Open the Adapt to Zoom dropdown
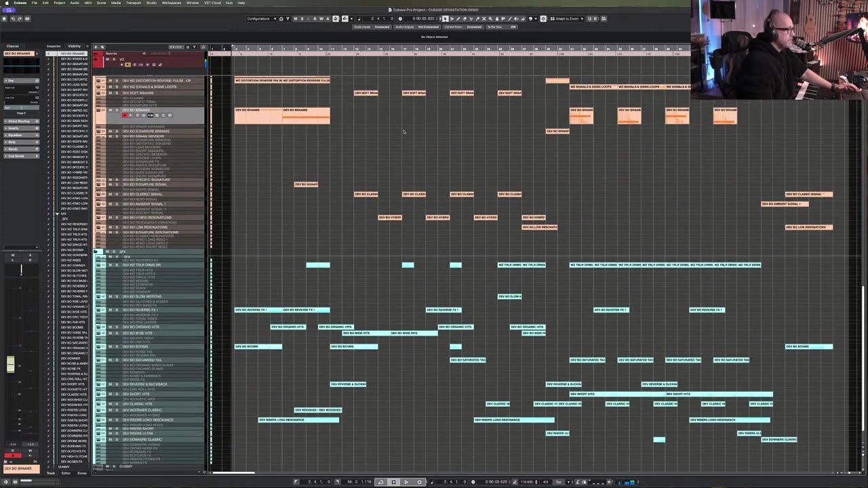The height and width of the screenshot is (488, 868). click(x=568, y=18)
